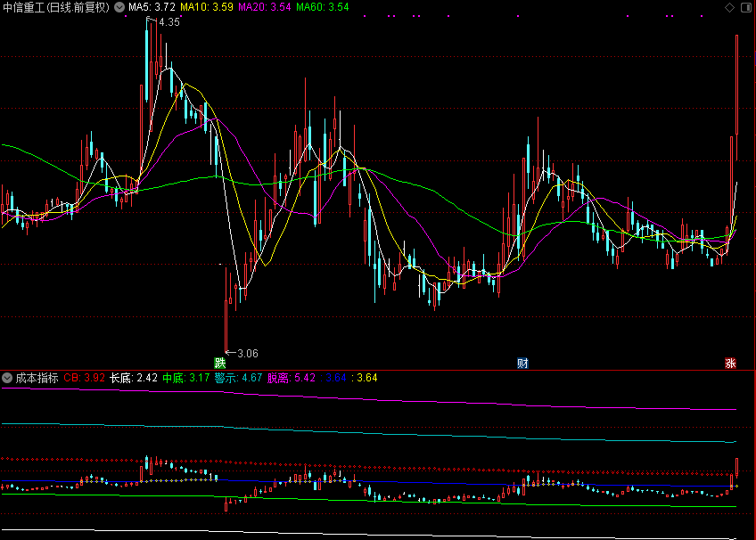Select the 警示: 4.67 value
756x540 pixels.
pos(238,378)
